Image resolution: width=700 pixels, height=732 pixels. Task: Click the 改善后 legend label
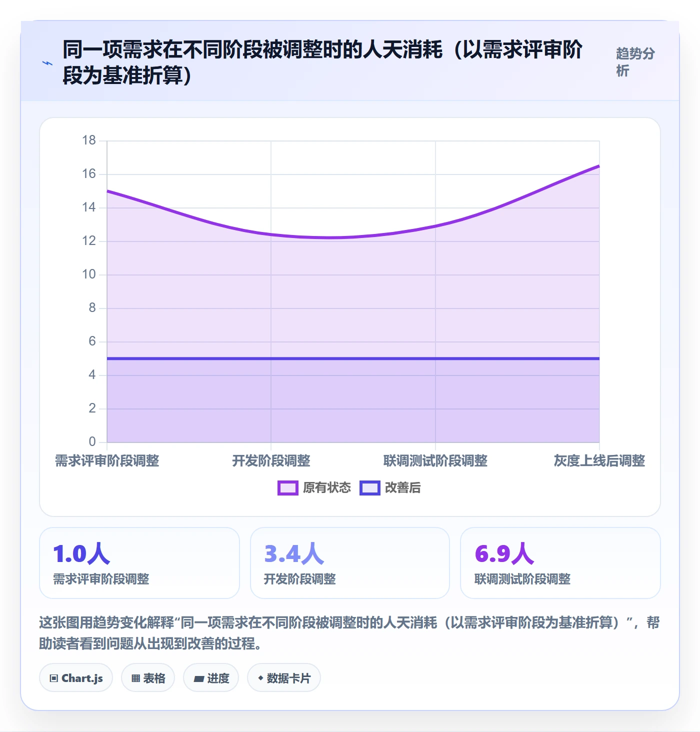(403, 488)
